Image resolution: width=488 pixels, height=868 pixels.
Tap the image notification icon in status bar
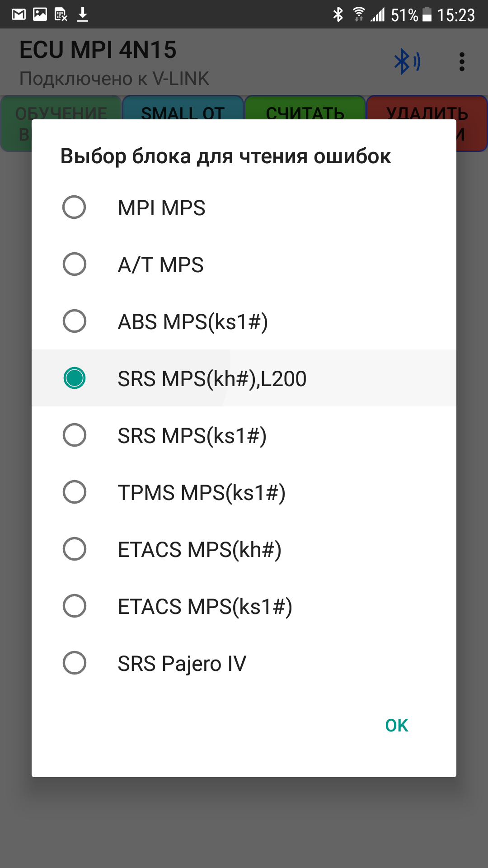tap(40, 14)
